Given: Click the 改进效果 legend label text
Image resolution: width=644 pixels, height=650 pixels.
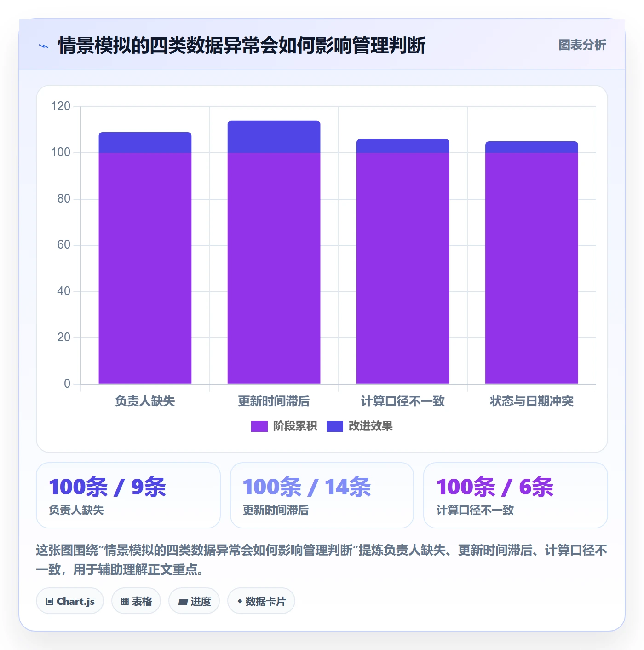Looking at the screenshot, I should coord(370,426).
